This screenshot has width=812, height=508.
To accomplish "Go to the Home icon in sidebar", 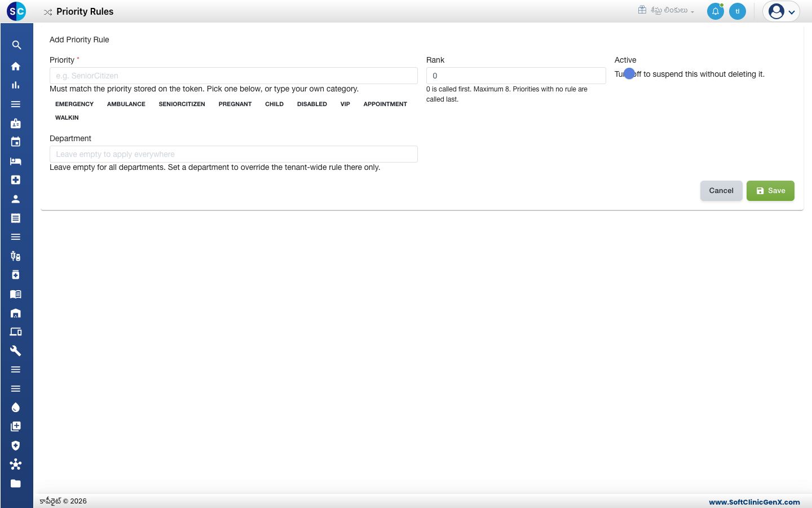I will coord(16,66).
